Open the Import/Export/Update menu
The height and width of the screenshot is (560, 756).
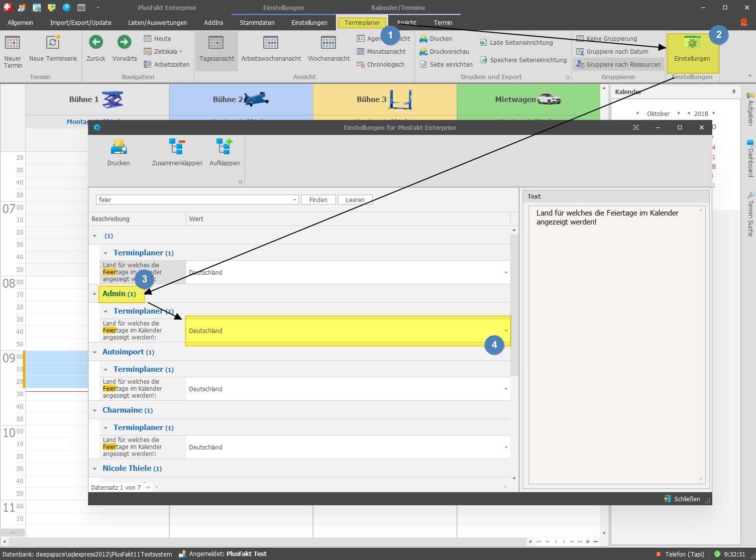point(81,22)
